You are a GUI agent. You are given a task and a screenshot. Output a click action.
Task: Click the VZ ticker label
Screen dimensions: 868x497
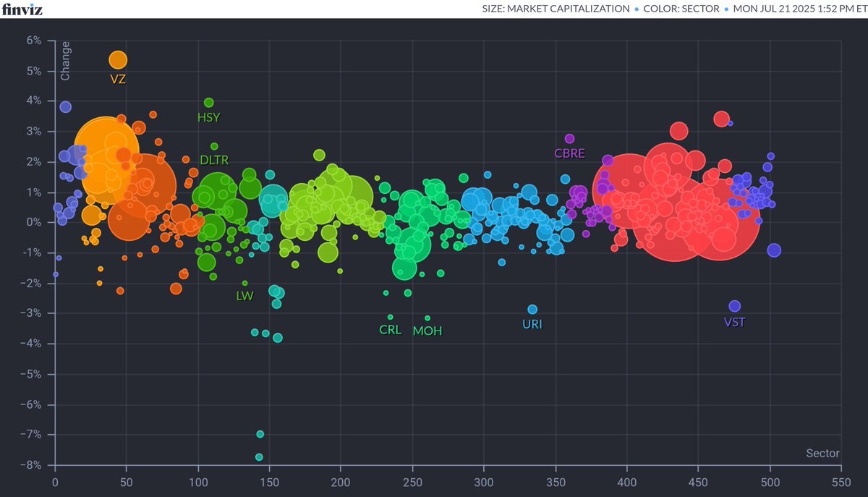[118, 79]
